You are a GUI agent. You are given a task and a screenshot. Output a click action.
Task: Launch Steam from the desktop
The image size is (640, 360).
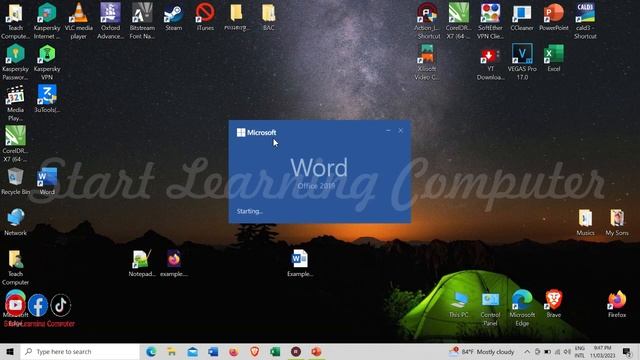tap(173, 17)
